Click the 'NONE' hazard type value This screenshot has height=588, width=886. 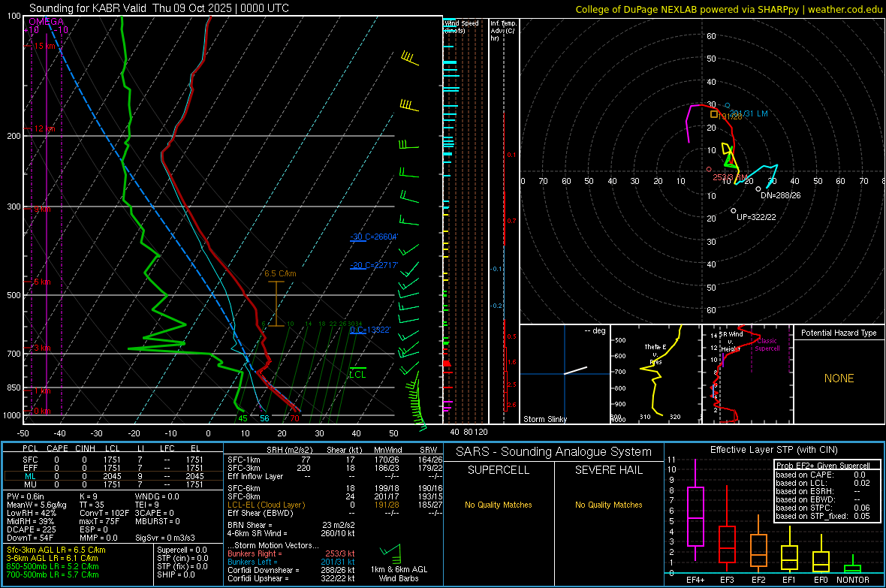click(839, 378)
